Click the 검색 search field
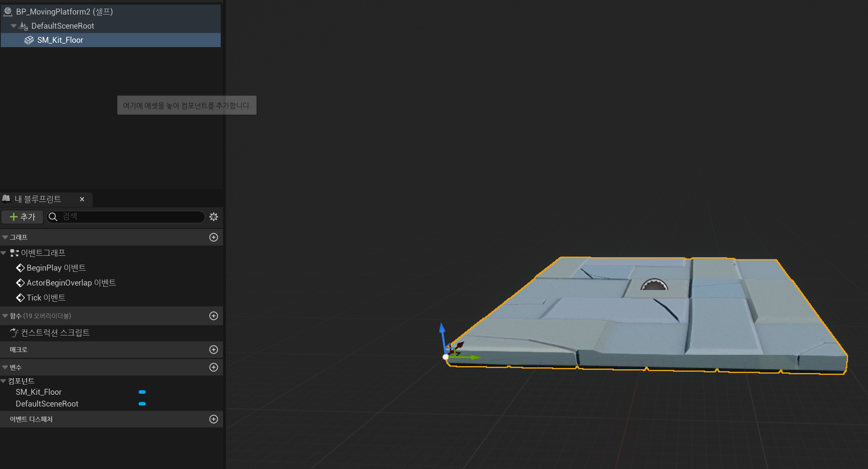 tap(130, 217)
